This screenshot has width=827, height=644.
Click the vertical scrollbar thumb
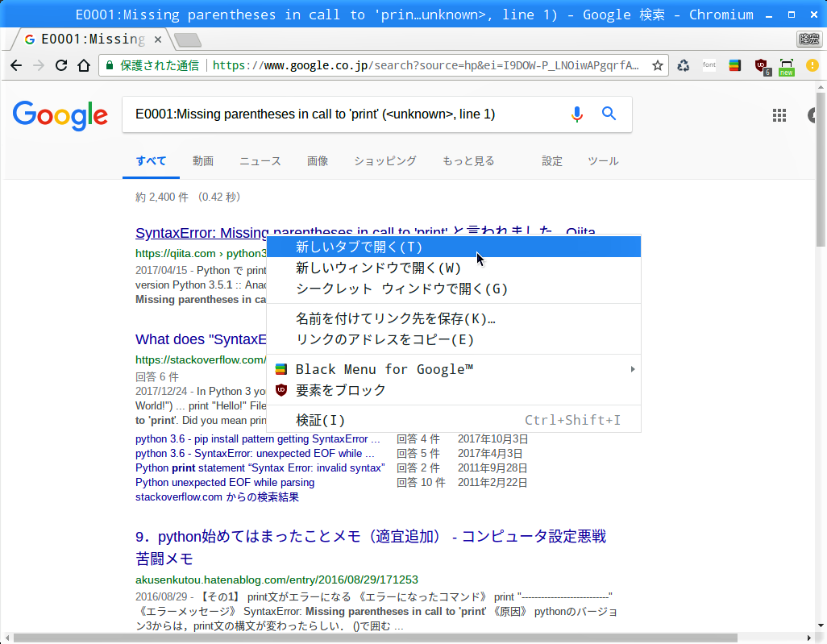tap(821, 168)
